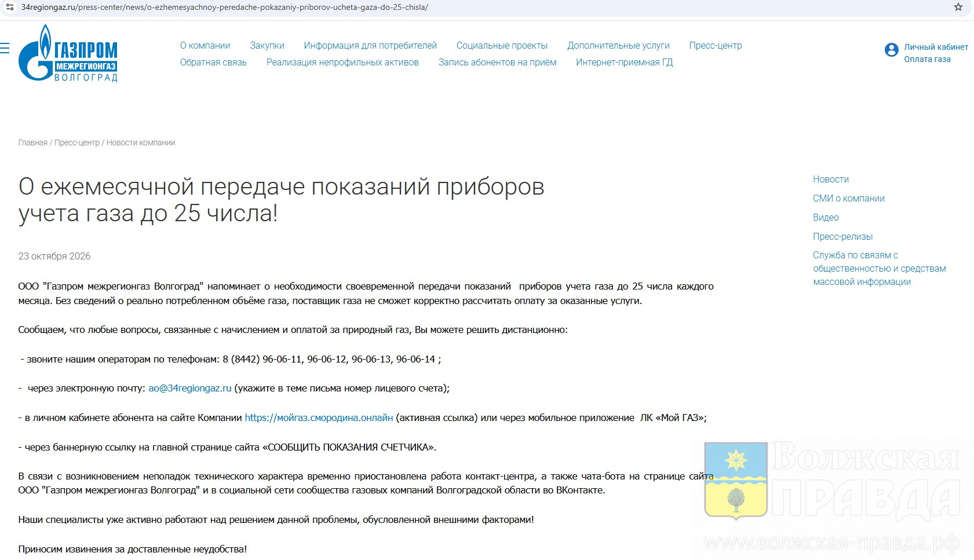
Task: Bookmark page with the star icon
Action: point(958,8)
